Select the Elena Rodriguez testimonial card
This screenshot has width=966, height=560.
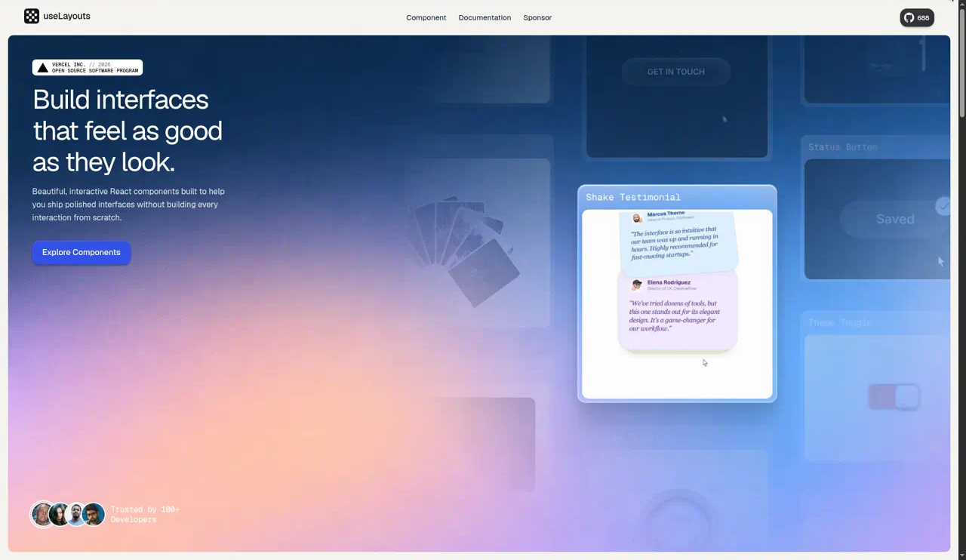click(678, 311)
